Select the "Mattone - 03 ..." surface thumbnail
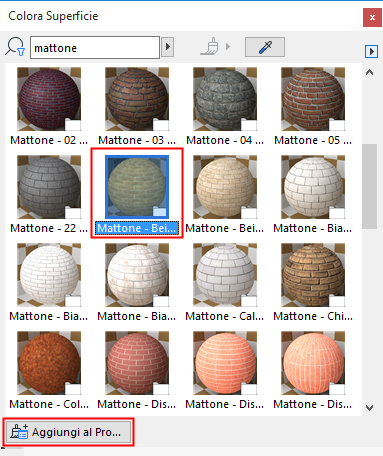 [x=137, y=99]
